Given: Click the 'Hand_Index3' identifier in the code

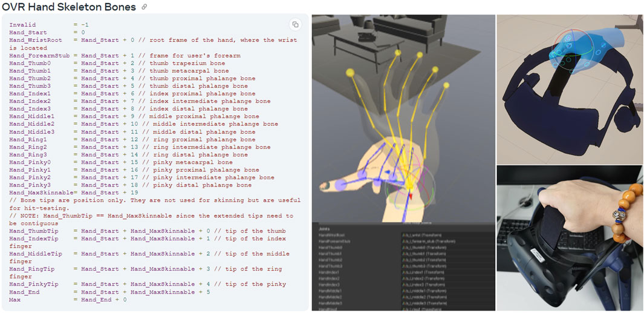Looking at the screenshot, I should click(x=30, y=109).
